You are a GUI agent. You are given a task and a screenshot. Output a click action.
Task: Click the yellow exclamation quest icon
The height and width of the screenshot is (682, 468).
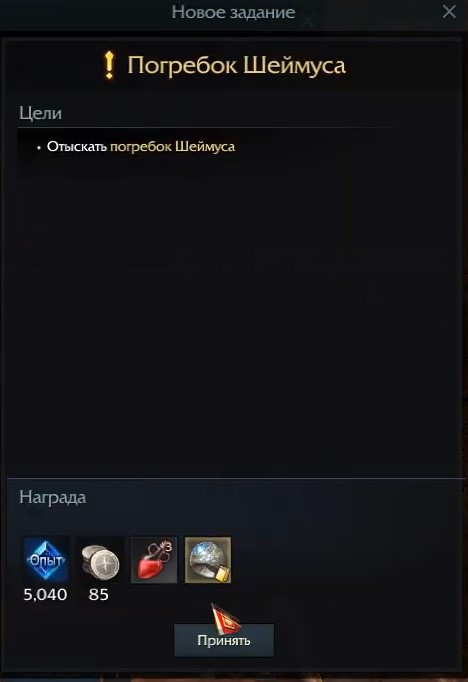(x=109, y=65)
